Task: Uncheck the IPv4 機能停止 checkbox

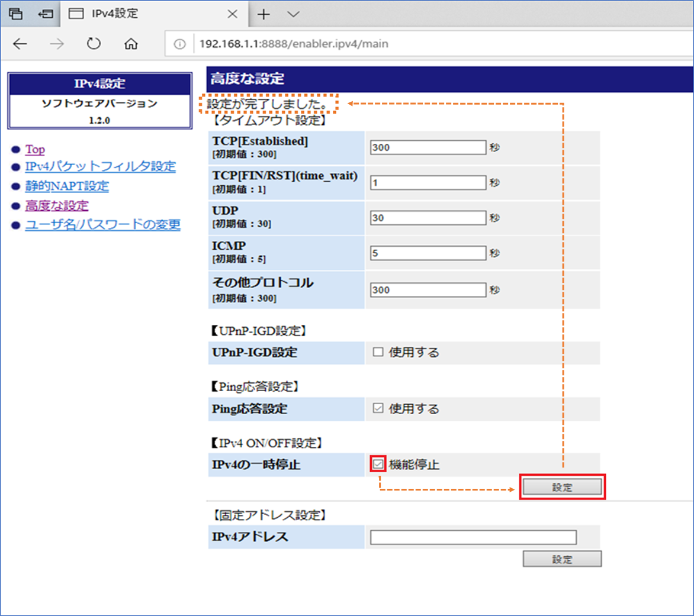Action: tap(378, 465)
